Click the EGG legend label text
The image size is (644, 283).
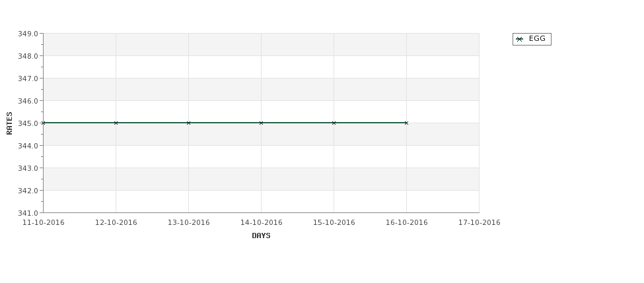tap(537, 39)
